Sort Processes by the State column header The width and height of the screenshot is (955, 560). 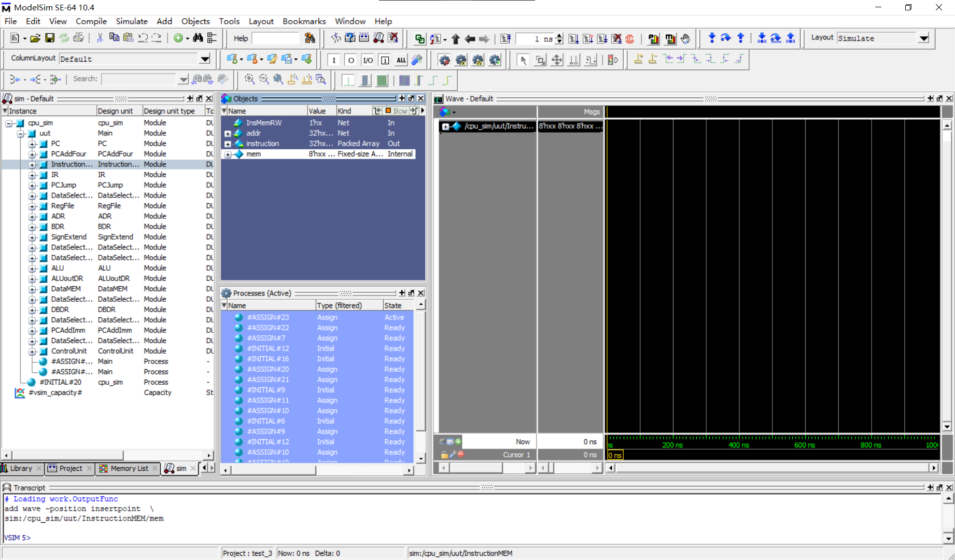coord(398,305)
